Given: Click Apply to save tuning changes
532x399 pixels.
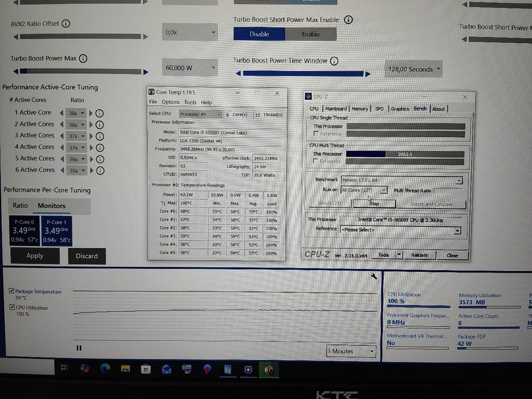Looking at the screenshot, I should click(35, 256).
